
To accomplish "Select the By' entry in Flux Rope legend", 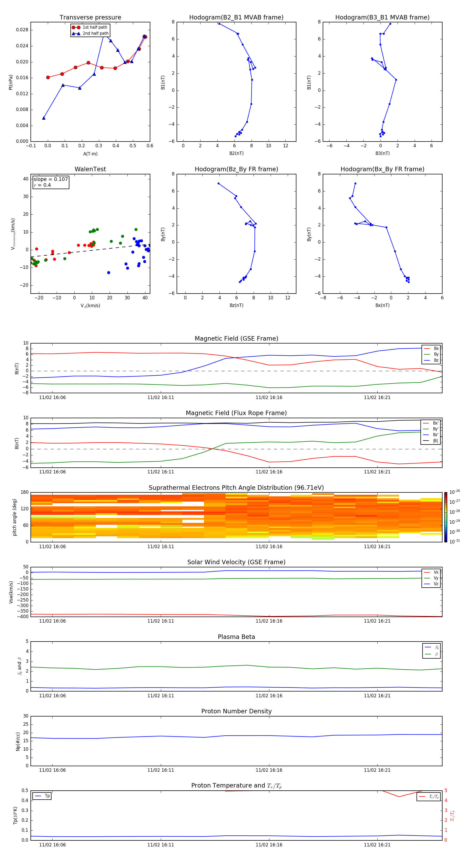I will coord(431,429).
